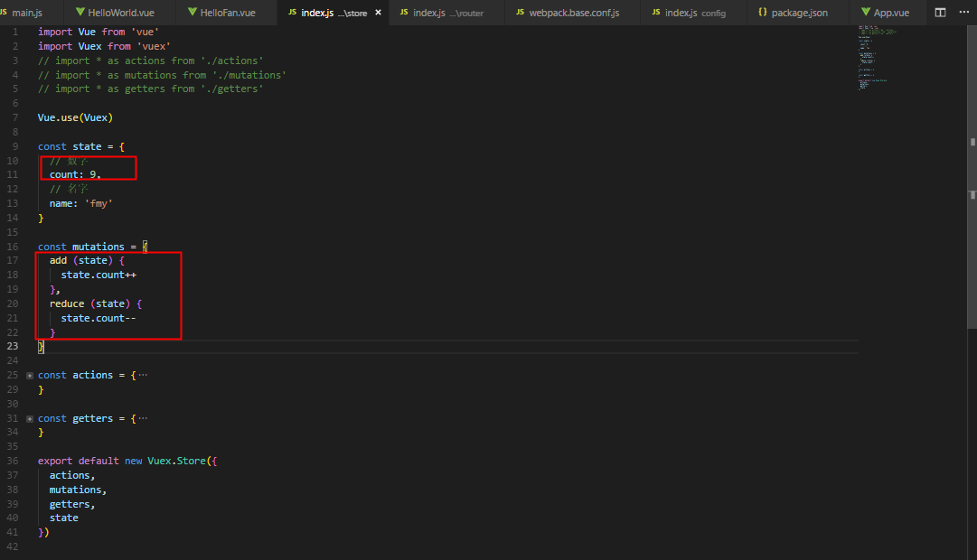This screenshot has height=560, width=977.
Task: Open the App.vue tab
Action: (886, 13)
